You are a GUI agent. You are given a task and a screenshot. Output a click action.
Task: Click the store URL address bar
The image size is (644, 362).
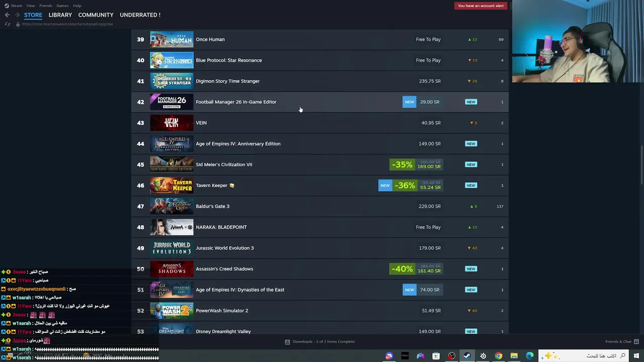click(x=67, y=24)
